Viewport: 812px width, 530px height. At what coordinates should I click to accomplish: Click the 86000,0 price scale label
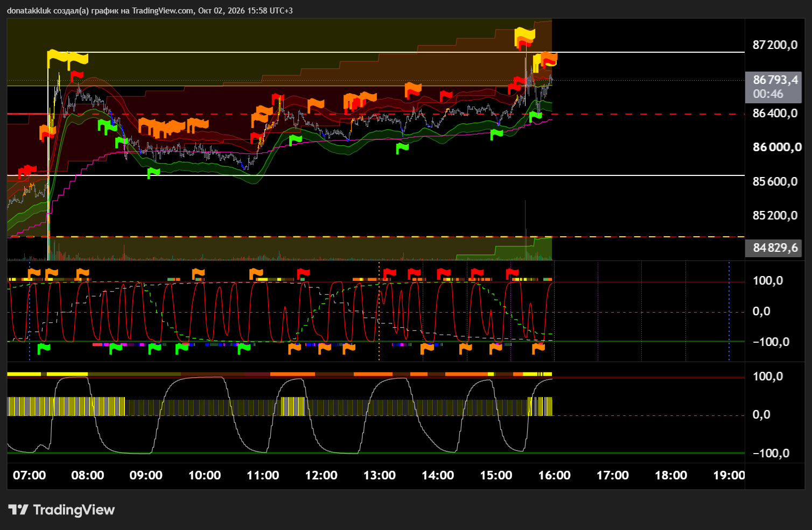(x=777, y=147)
